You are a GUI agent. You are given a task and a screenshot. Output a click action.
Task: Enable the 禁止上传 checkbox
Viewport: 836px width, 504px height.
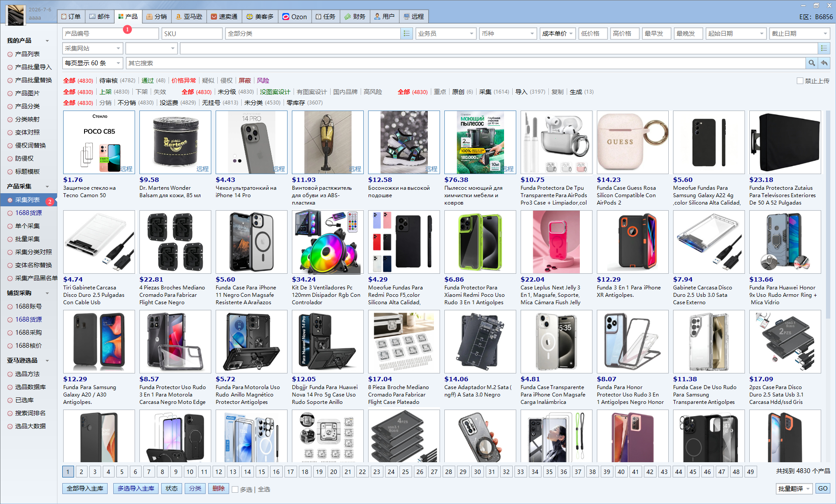click(x=800, y=81)
